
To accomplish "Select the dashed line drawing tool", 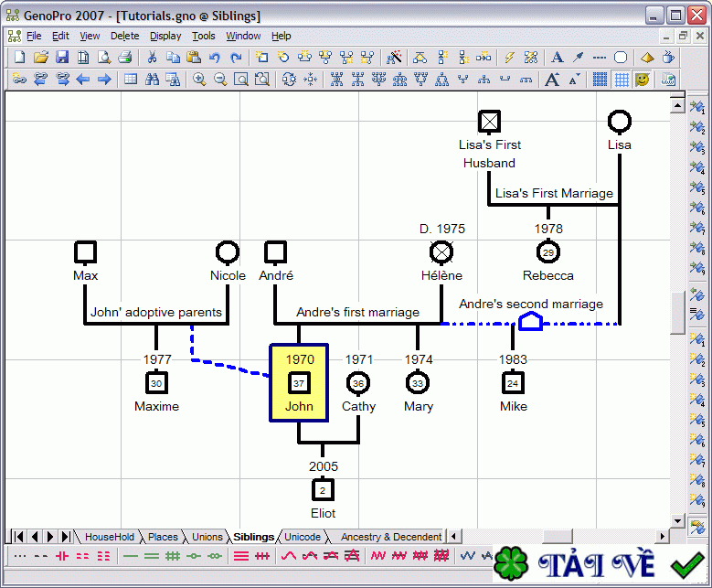I will (600, 58).
